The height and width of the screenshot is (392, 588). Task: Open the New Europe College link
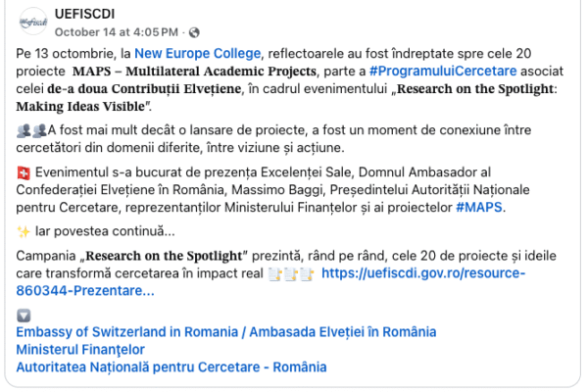point(198,54)
